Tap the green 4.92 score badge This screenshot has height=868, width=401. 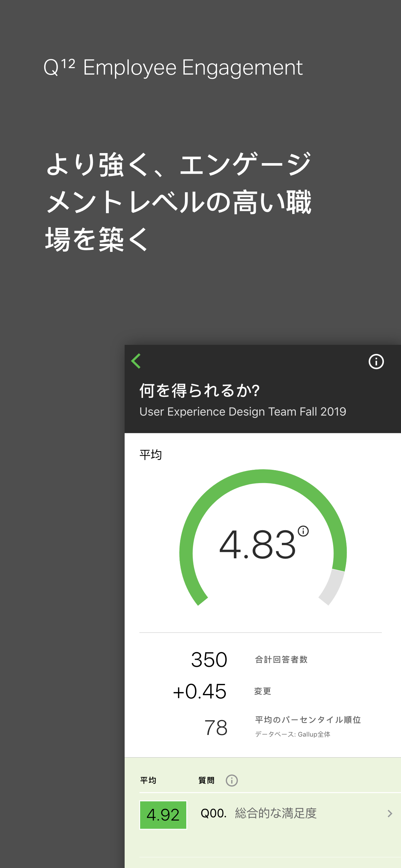tap(163, 815)
